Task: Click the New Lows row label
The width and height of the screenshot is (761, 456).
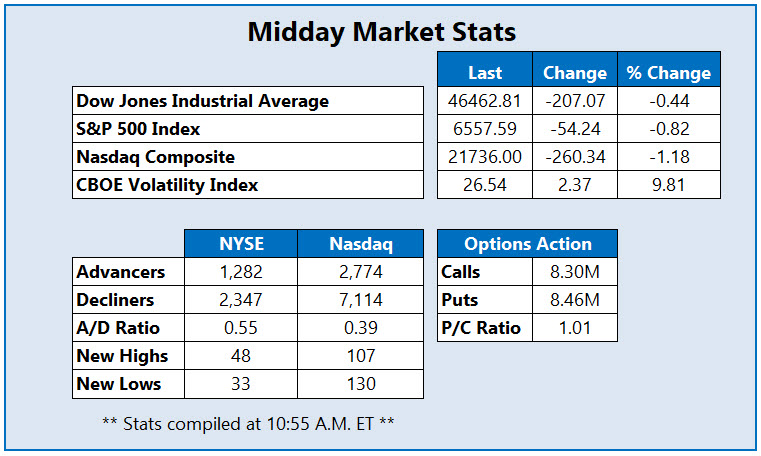Action: pyautogui.click(x=119, y=384)
